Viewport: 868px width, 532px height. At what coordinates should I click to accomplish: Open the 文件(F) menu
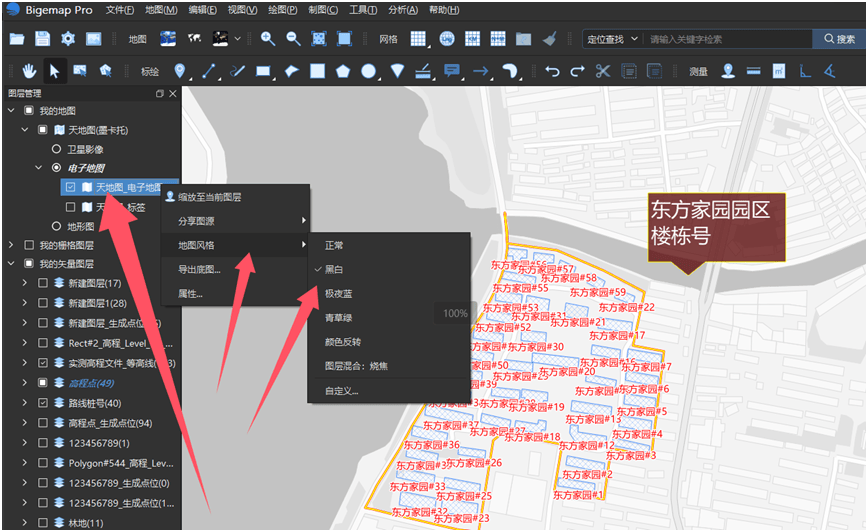pyautogui.click(x=120, y=10)
